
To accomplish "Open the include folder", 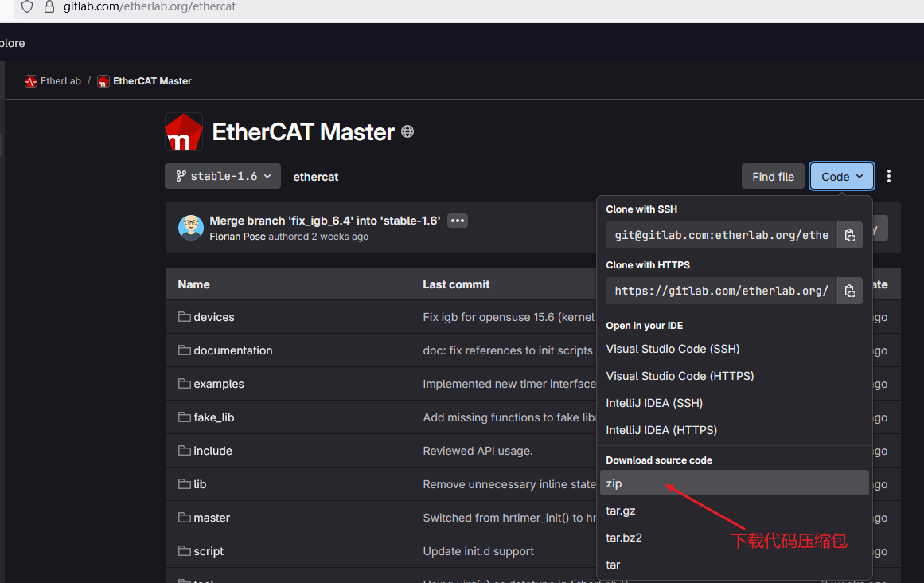I will [212, 451].
